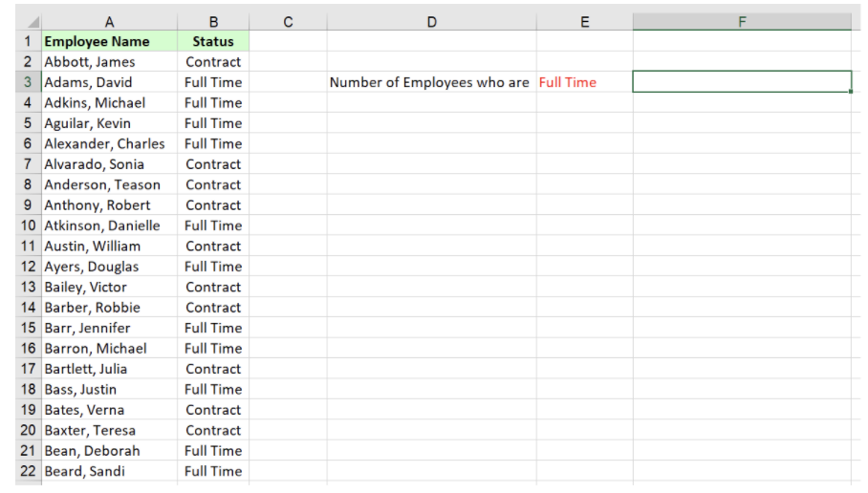Screen dimensions: 868x493
Task: Select Beard, Sandi's Full Time status cell
Action: 213,471
